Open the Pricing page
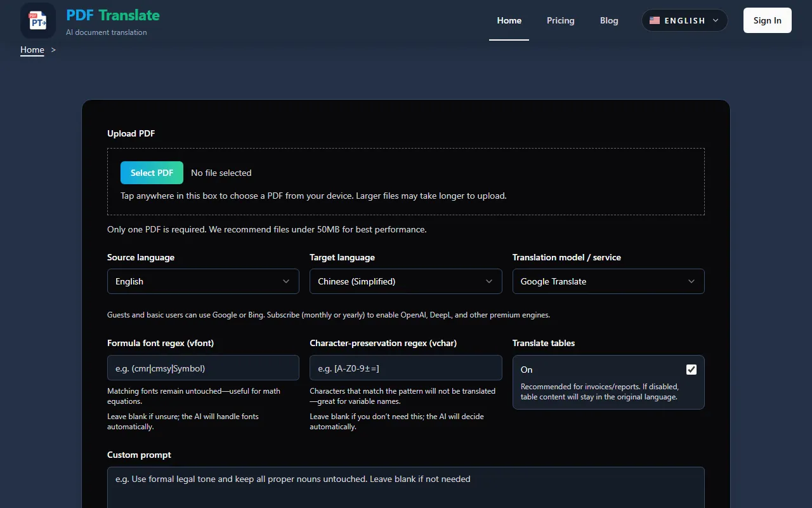812x508 pixels. pyautogui.click(x=561, y=20)
